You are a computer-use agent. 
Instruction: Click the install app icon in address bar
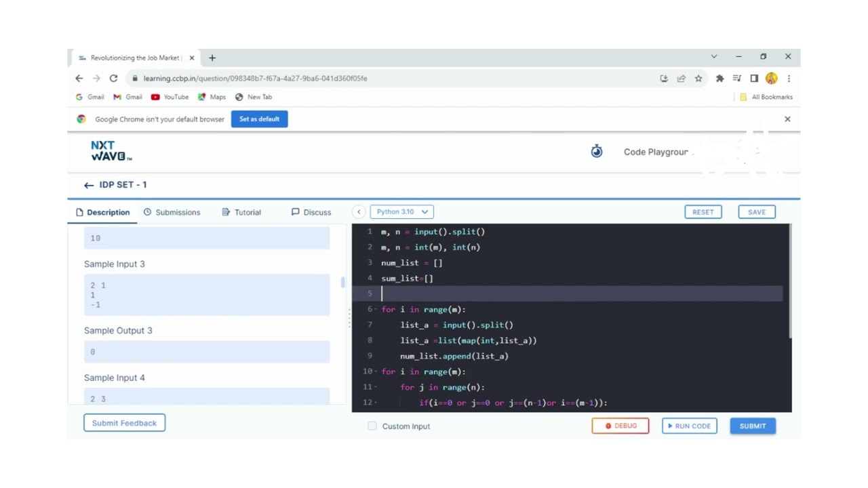point(663,79)
